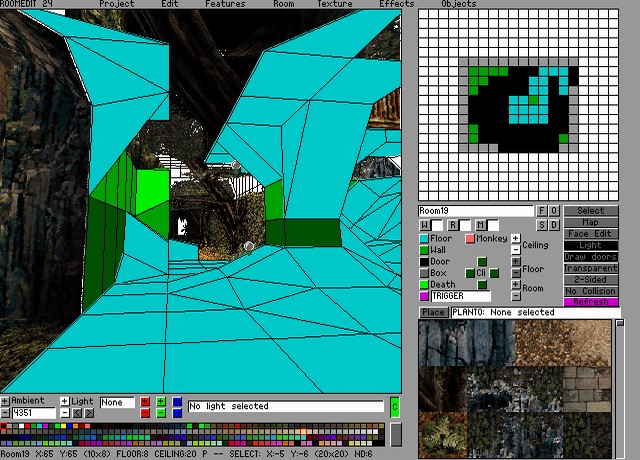Choose the black Door type swatch
This screenshot has width=640, height=460.
pyautogui.click(x=424, y=262)
